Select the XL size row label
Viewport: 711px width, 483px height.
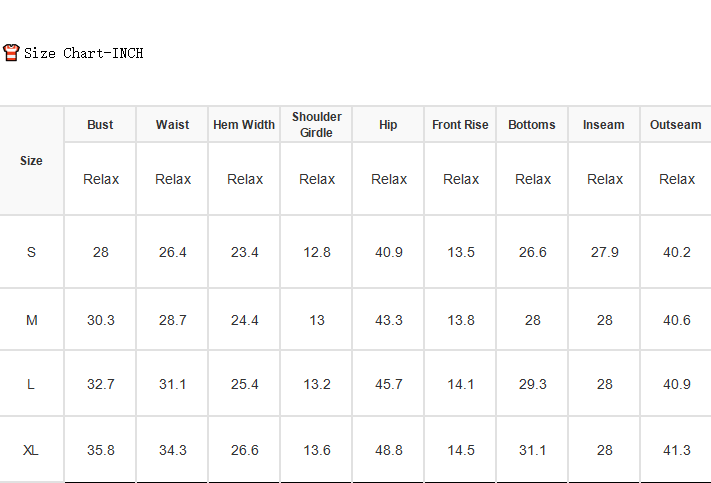click(31, 450)
